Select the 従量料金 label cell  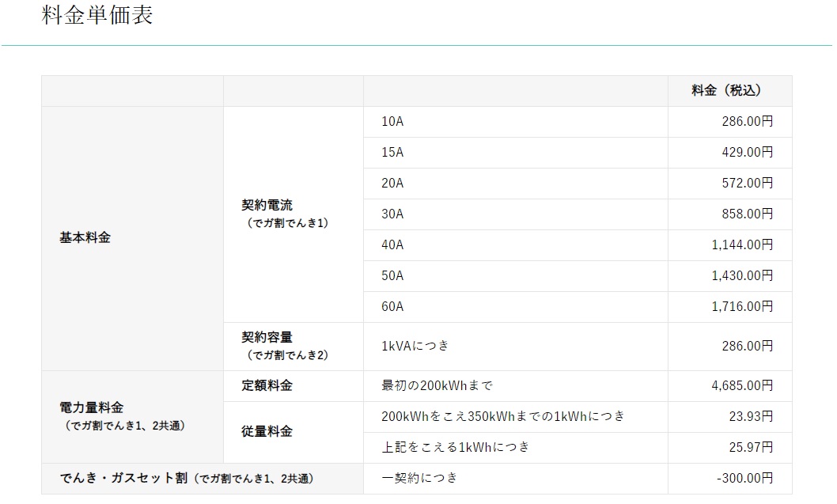tap(267, 431)
